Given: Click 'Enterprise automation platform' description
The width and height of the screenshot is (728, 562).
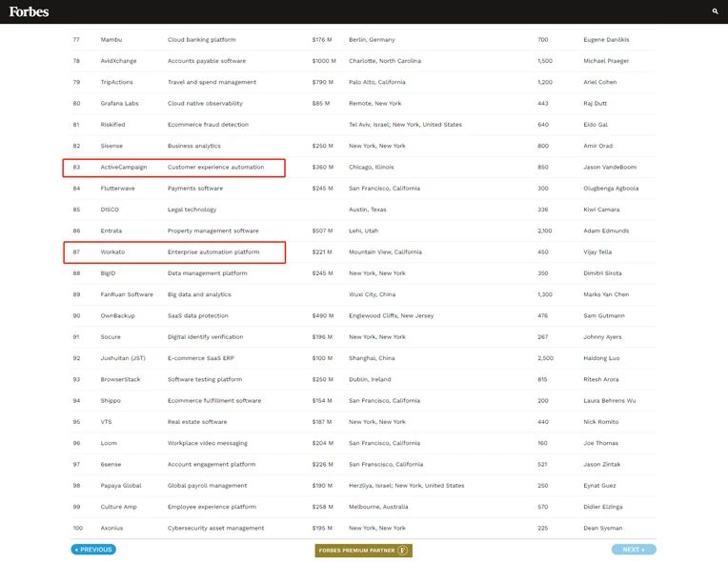Looking at the screenshot, I should [x=213, y=252].
